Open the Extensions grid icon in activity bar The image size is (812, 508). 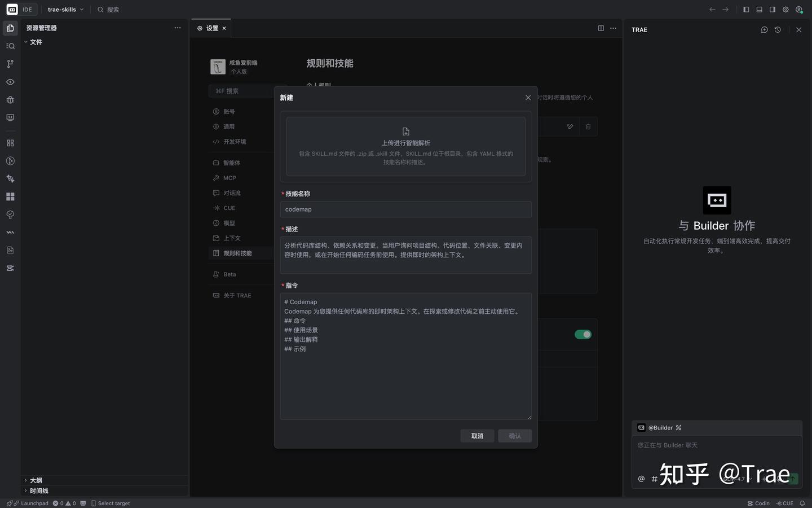10,143
